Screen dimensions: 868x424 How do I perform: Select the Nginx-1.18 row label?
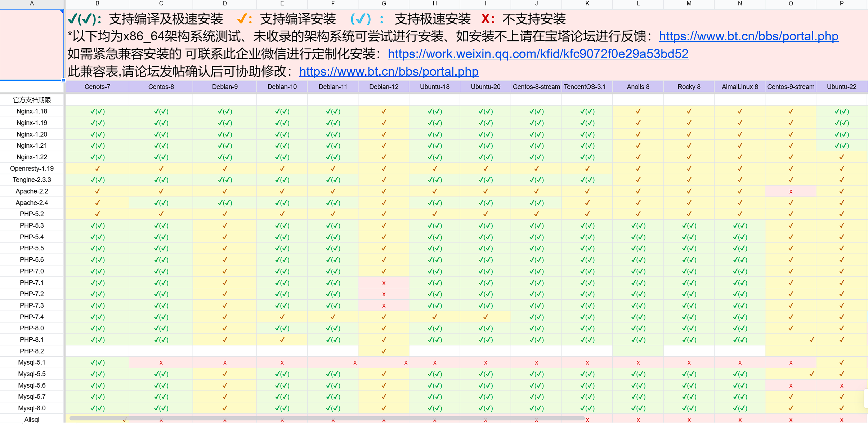tap(32, 111)
